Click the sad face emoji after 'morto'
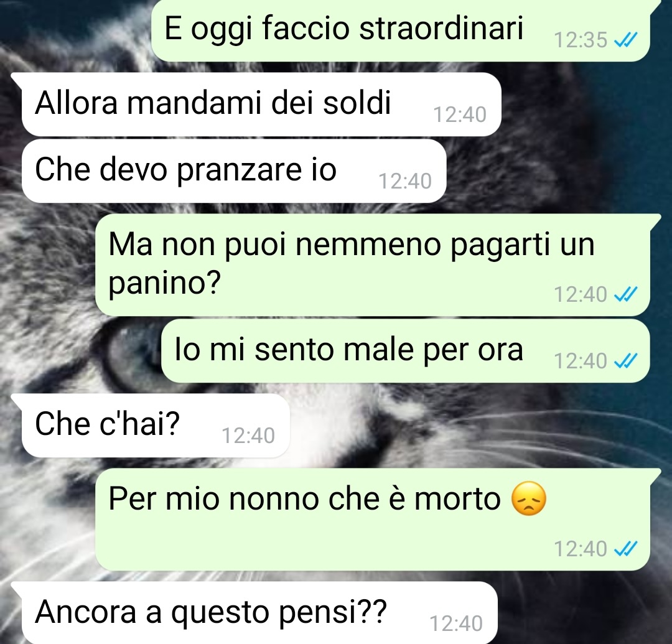 click(x=529, y=498)
